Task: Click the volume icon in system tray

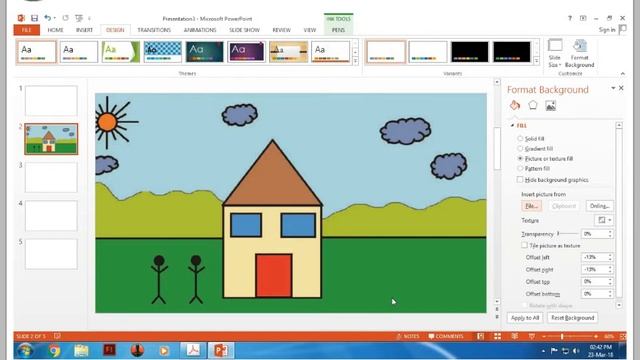Action: point(576,351)
